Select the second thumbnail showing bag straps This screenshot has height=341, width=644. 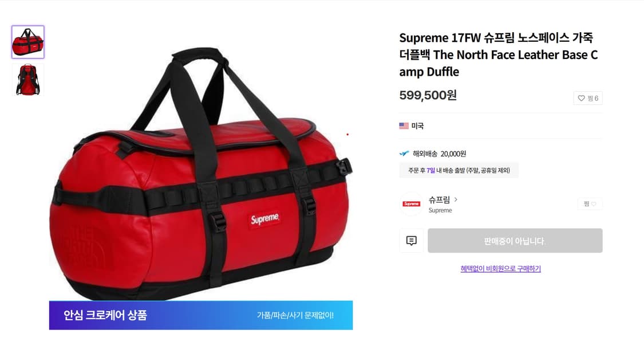(x=28, y=80)
